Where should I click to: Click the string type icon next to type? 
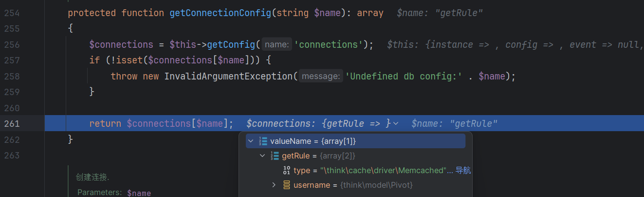point(287,170)
